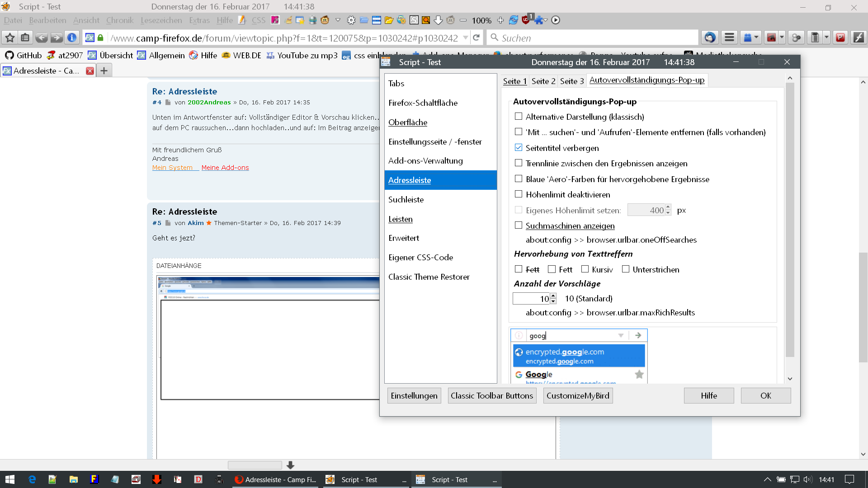Screen dimensions: 868x488
Task: Click the Windows Start button
Action: click(10, 479)
